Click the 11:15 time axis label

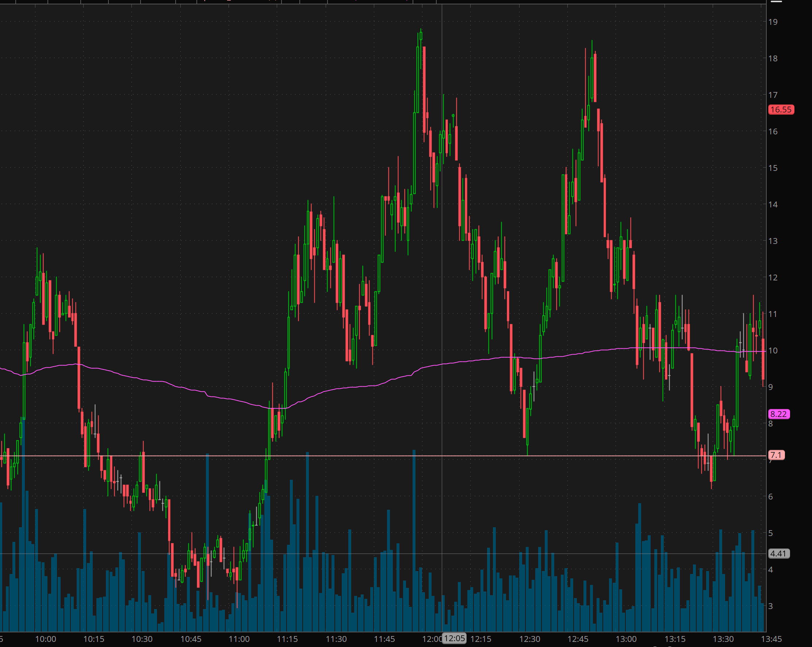287,639
